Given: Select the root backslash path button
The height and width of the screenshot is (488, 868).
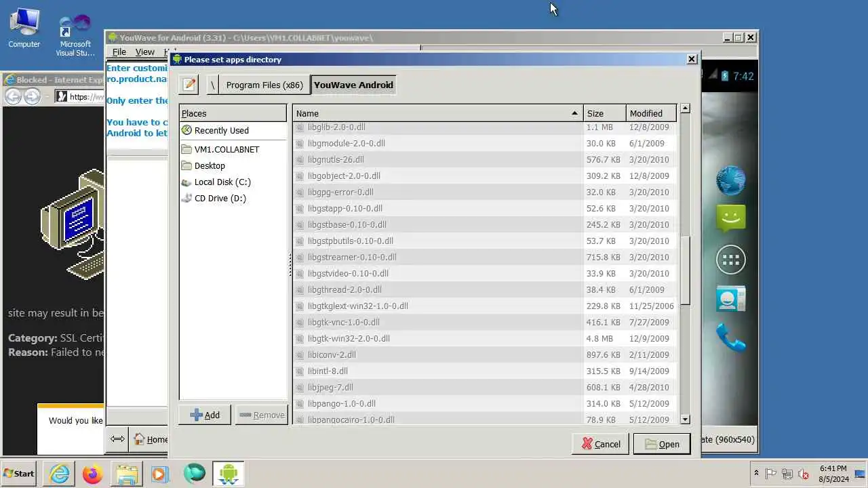Looking at the screenshot, I should [212, 85].
